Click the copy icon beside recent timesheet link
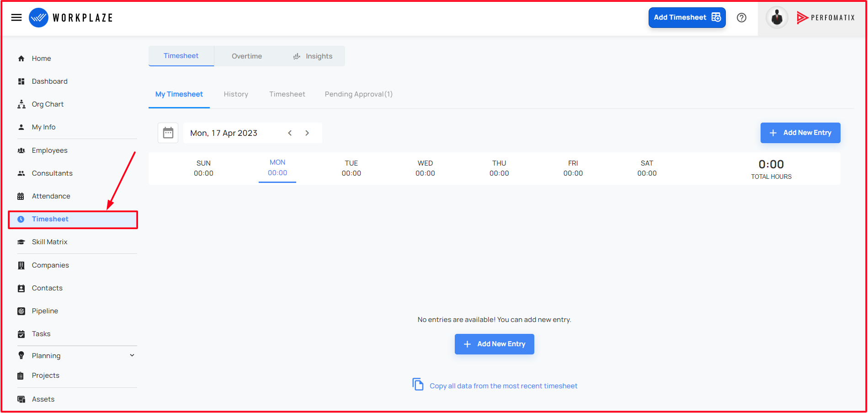 point(418,384)
